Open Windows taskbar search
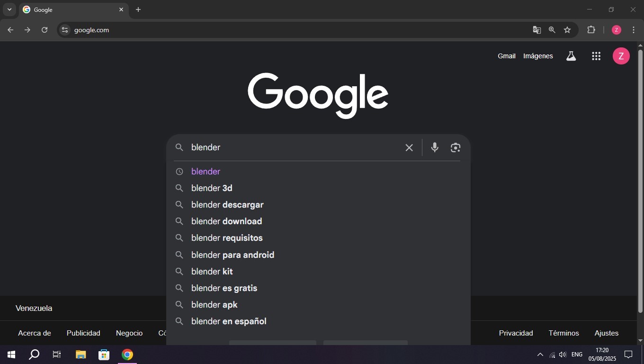This screenshot has width=644, height=364. point(34,355)
